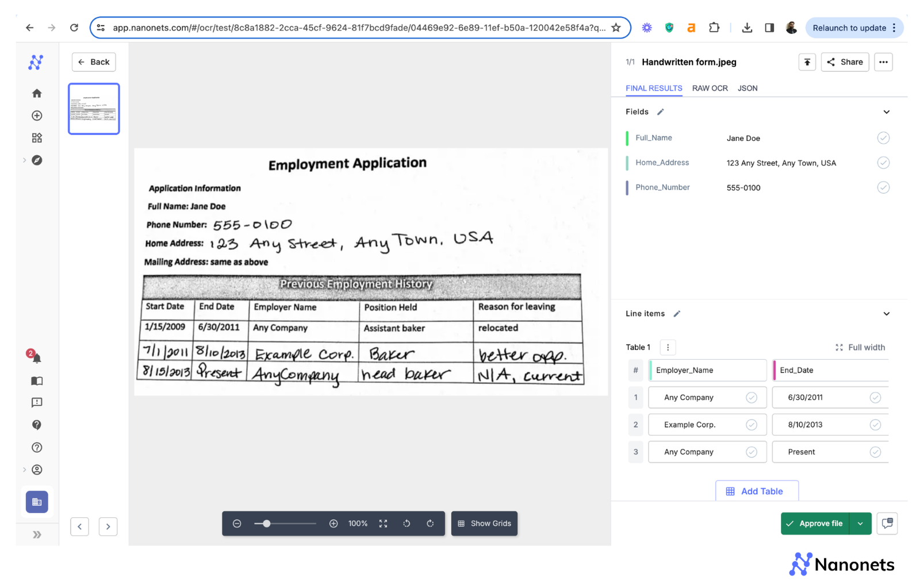Image resolution: width=920 pixels, height=588 pixels.
Task: Open the Nanonets home icon in sidebar
Action: pyautogui.click(x=36, y=93)
